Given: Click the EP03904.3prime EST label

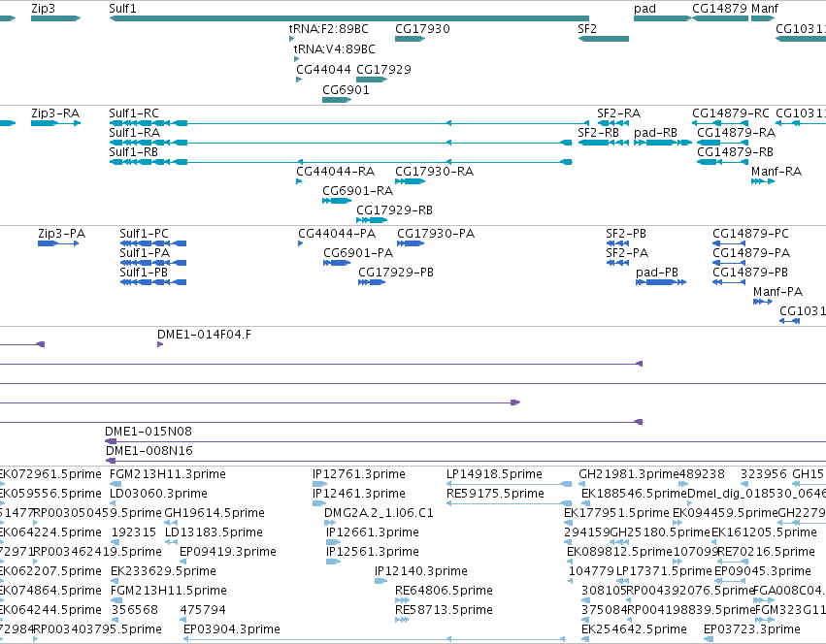Looking at the screenshot, I should click(232, 629).
